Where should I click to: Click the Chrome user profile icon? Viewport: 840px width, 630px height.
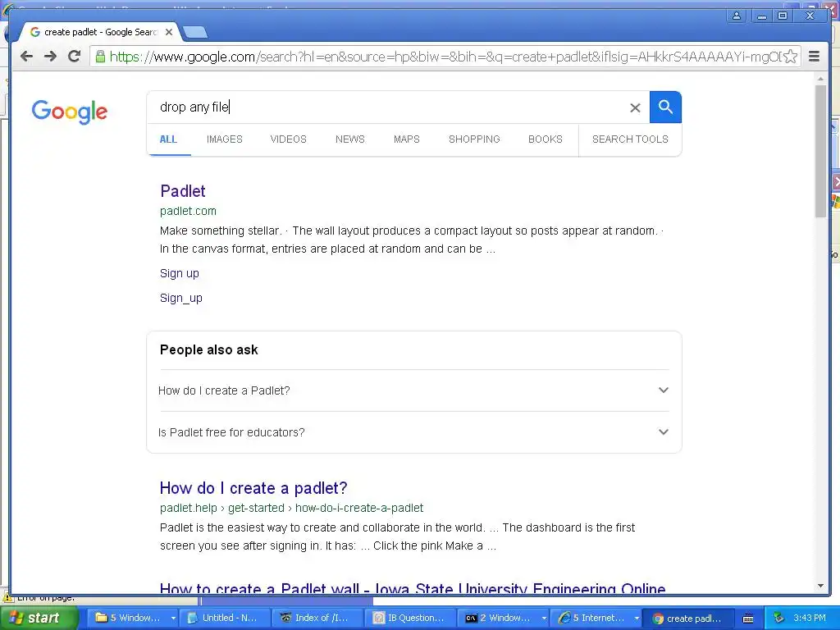(737, 16)
